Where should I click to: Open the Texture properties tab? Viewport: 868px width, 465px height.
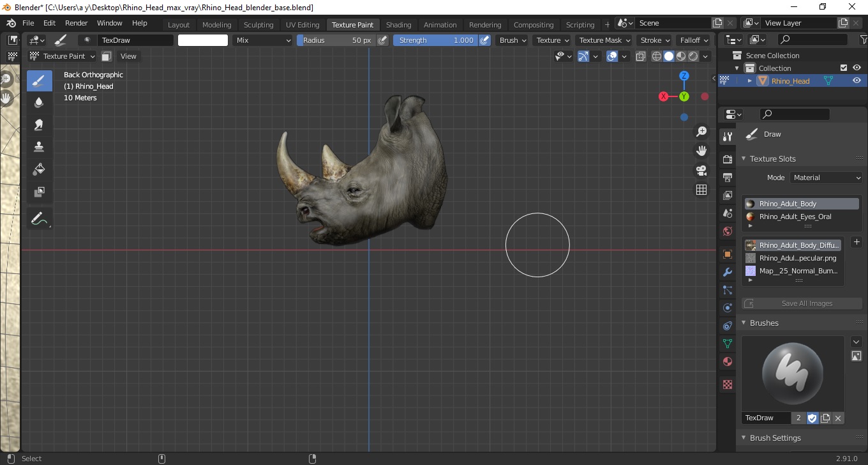point(727,385)
